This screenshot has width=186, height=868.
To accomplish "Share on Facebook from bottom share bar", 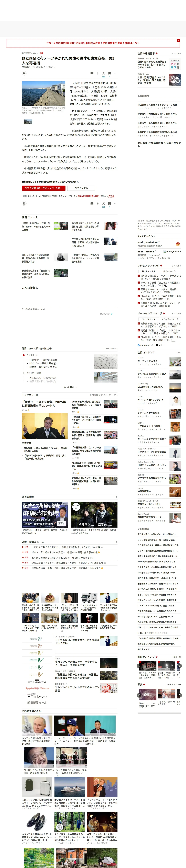I will coord(98,204).
